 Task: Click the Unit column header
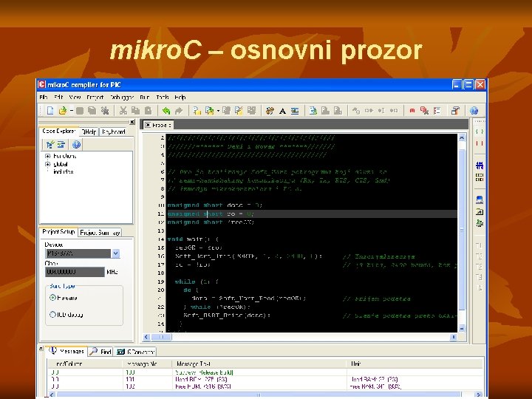click(415, 364)
